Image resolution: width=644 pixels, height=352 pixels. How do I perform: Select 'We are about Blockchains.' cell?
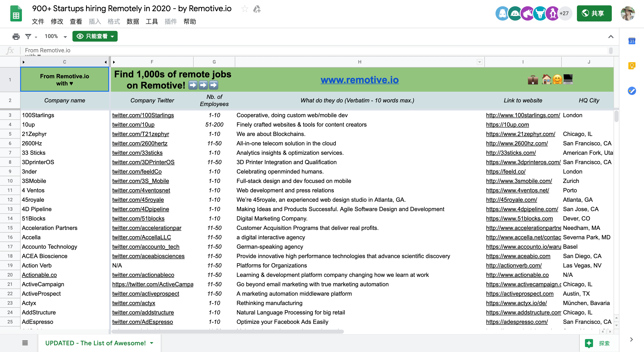360,134
